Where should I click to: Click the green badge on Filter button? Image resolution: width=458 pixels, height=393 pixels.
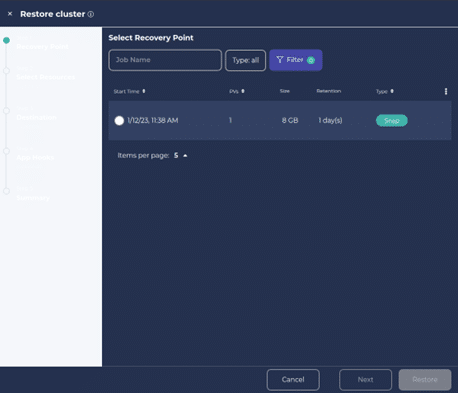coord(311,60)
